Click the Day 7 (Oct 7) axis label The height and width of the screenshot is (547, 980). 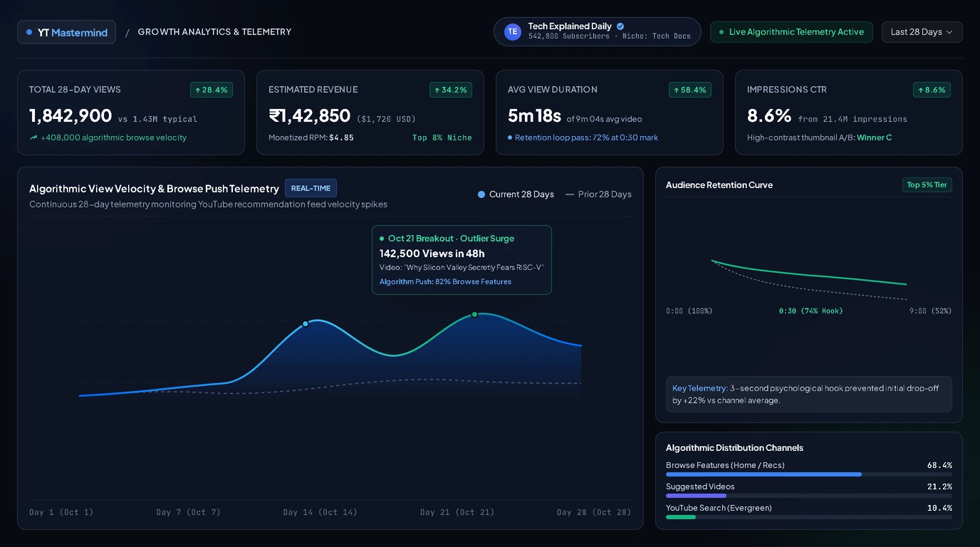coord(188,512)
